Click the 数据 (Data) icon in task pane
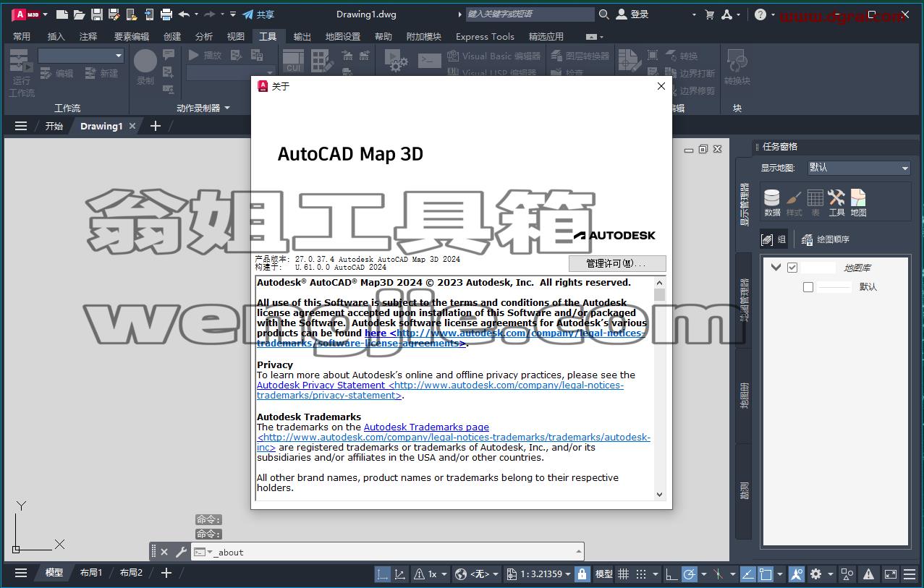The height and width of the screenshot is (588, 924). click(772, 203)
